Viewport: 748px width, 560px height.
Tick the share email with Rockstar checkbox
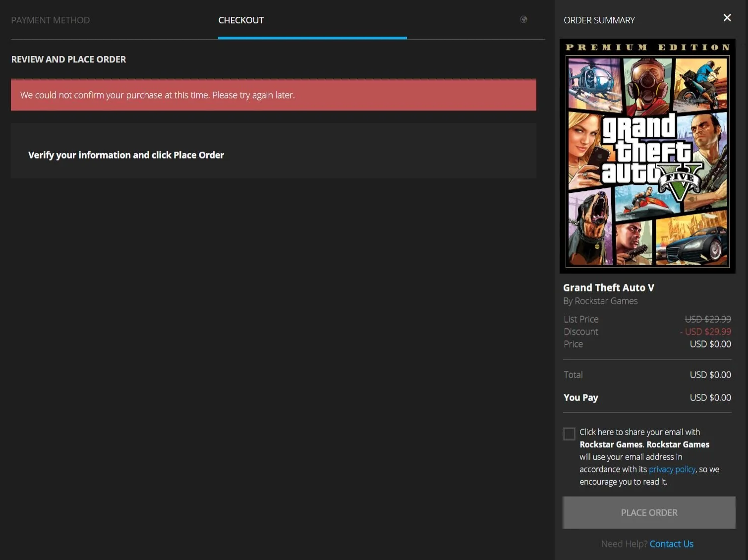point(569,434)
